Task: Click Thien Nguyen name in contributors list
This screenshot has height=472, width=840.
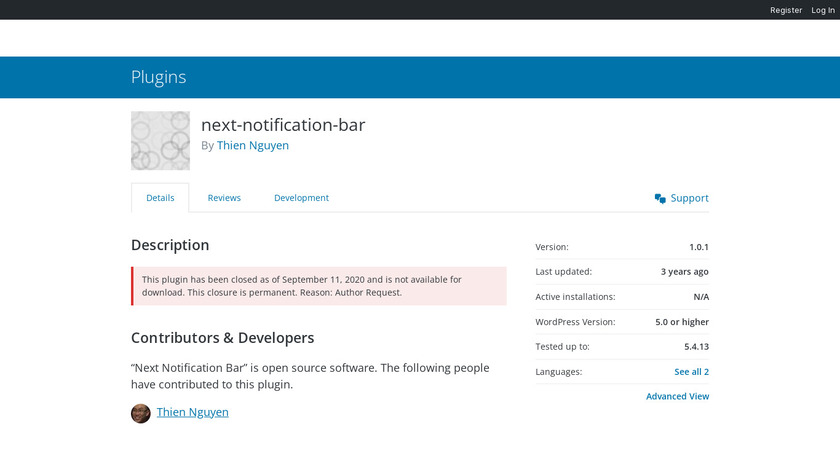Action: (x=193, y=412)
